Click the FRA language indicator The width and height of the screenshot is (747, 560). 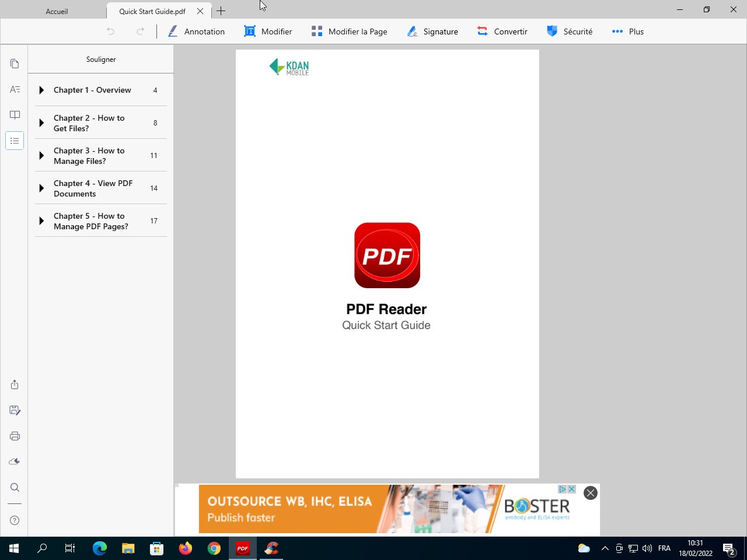tap(664, 548)
